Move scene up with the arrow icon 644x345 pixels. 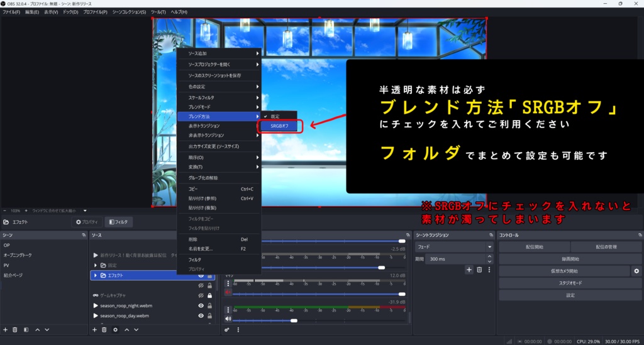pyautogui.click(x=37, y=330)
